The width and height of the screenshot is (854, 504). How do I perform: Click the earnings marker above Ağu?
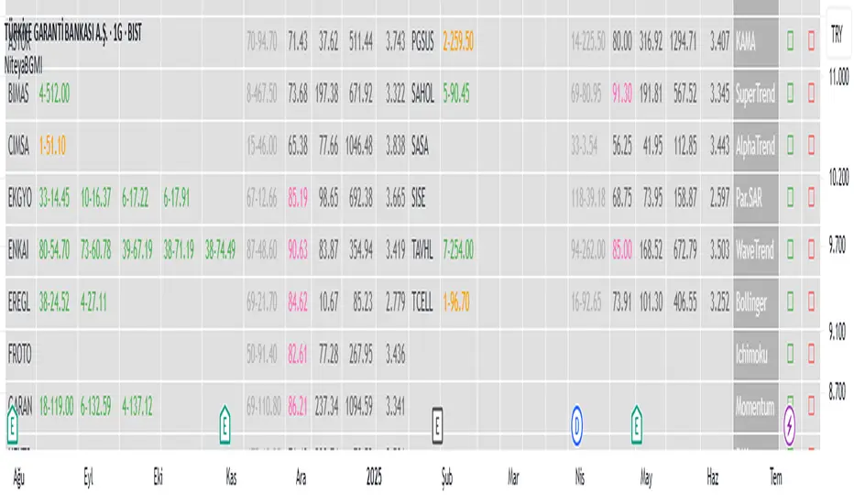pos(12,425)
